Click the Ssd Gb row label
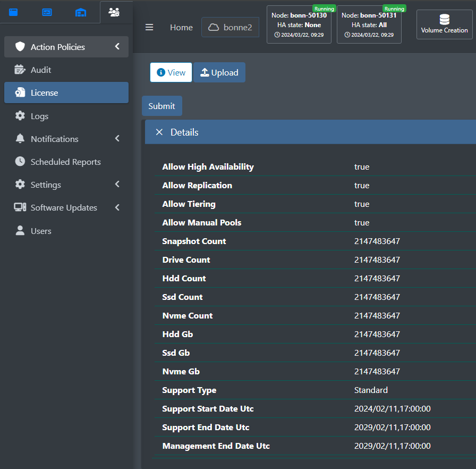The height and width of the screenshot is (469, 476). coord(176,353)
